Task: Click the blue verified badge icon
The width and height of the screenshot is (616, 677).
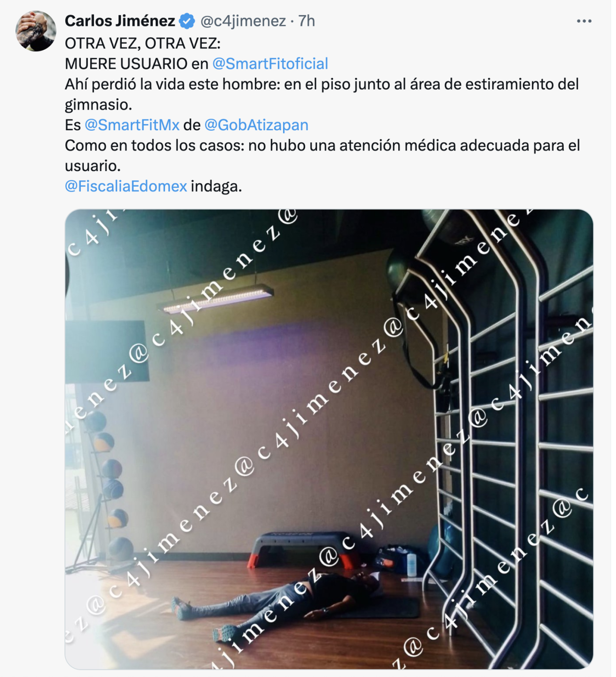Action: coord(187,21)
